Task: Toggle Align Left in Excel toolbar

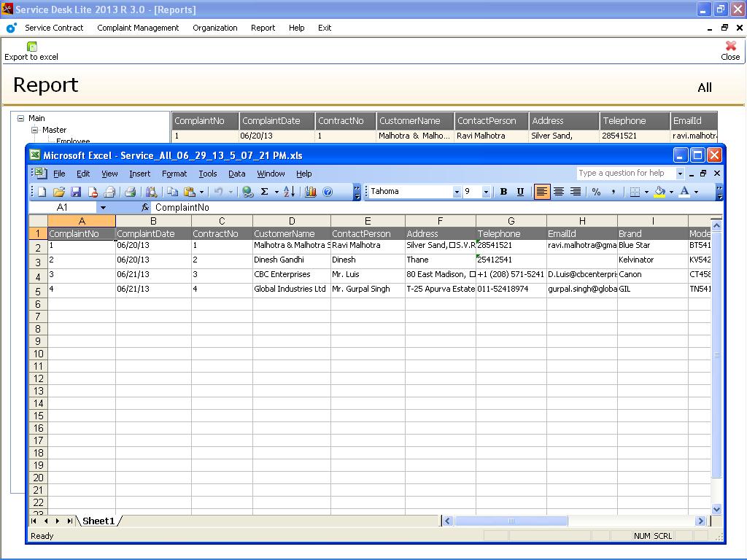Action: coord(542,192)
